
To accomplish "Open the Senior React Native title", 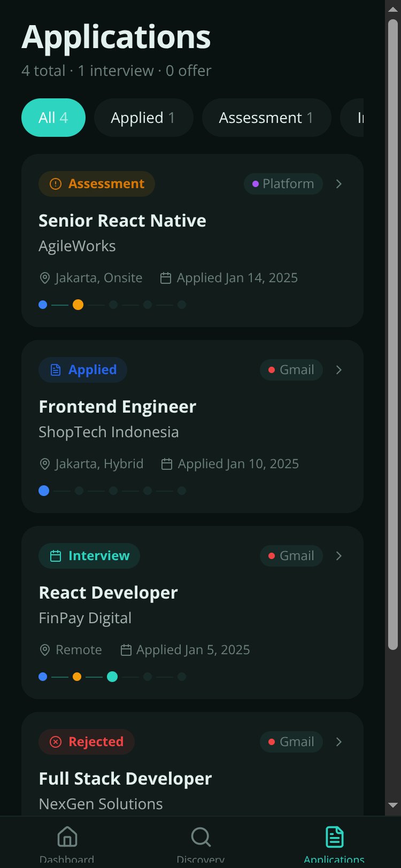I will [x=122, y=221].
